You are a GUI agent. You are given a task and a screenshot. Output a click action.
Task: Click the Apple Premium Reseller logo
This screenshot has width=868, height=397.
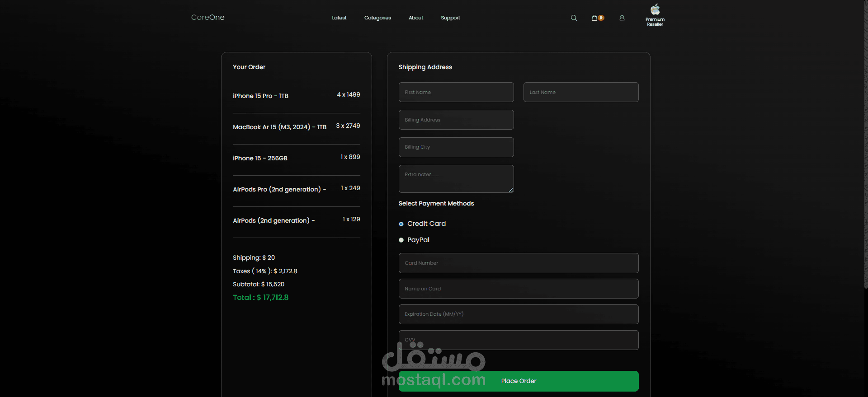point(655,15)
